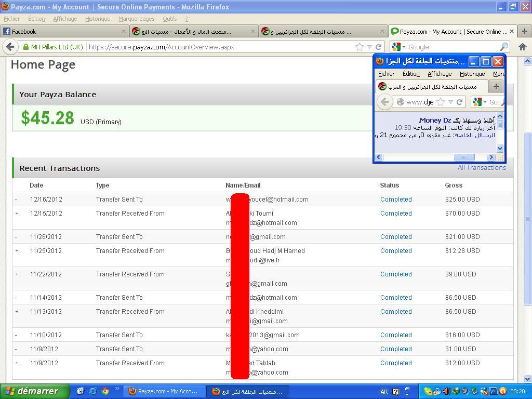Screen dimensions: 532x399
Task: Click the search magnifier icon
Action: [504, 47]
